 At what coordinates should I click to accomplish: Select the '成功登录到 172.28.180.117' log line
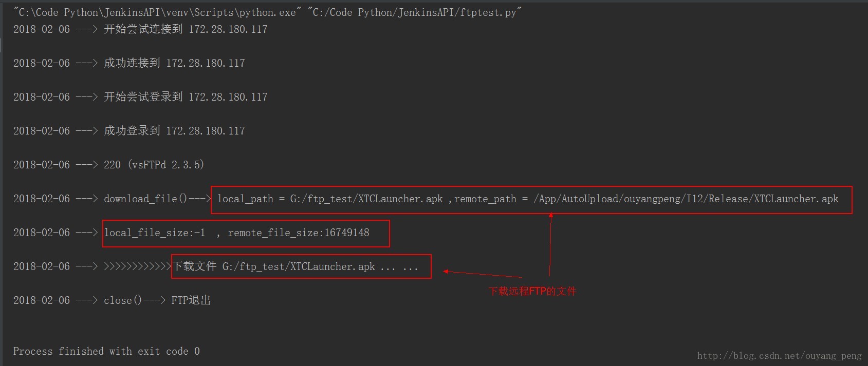pyautogui.click(x=174, y=131)
